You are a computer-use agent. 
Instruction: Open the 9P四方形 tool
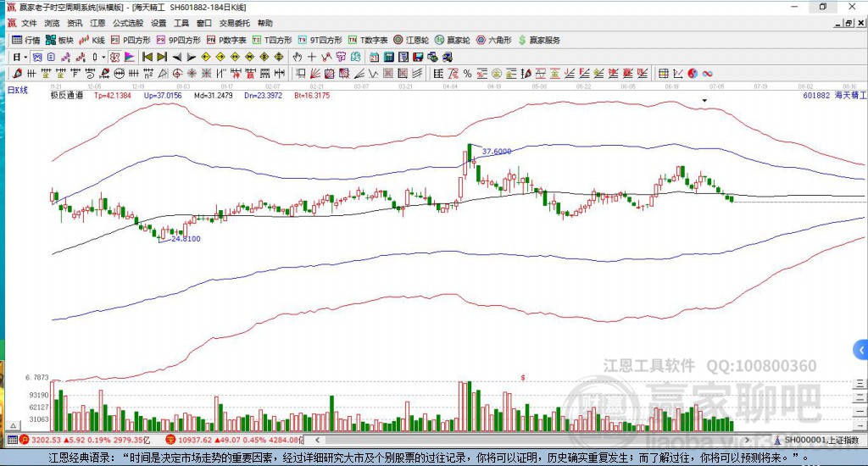[x=179, y=40]
